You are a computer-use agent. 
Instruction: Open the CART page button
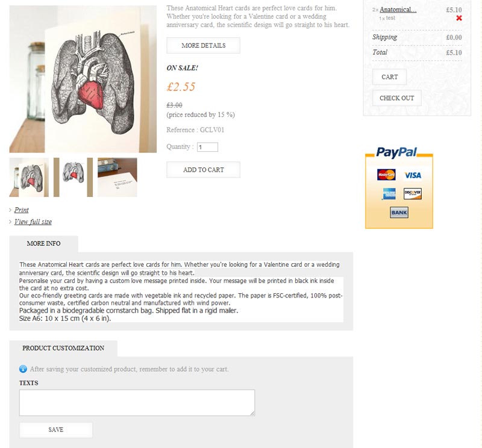[389, 77]
